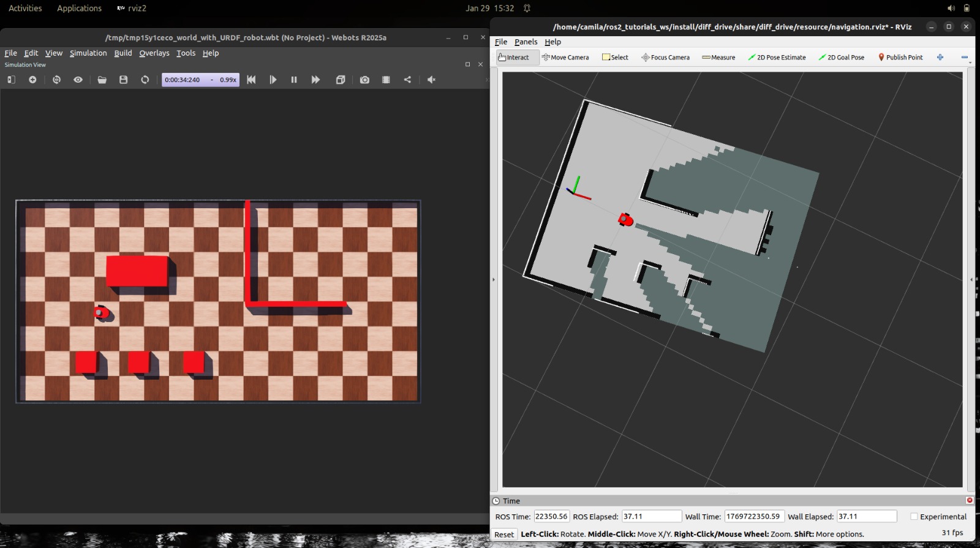
Task: Save the Webots world file
Action: (123, 80)
